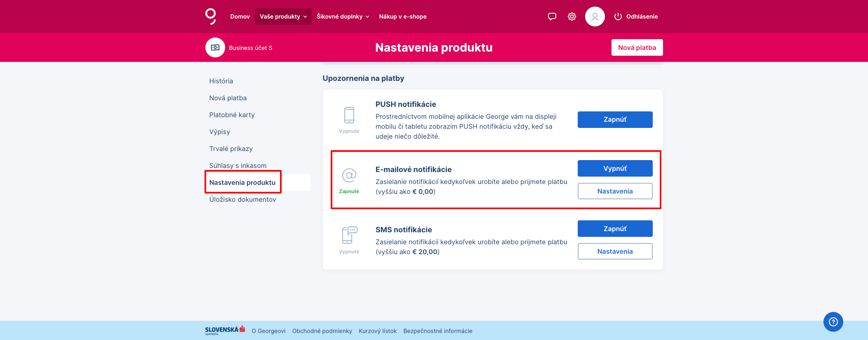
Task: Click the email @ notification icon
Action: [x=349, y=175]
